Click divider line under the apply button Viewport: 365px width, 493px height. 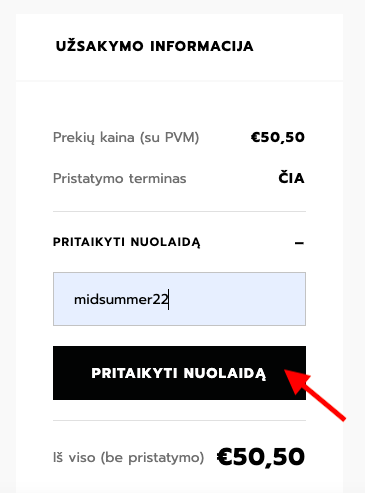click(179, 420)
